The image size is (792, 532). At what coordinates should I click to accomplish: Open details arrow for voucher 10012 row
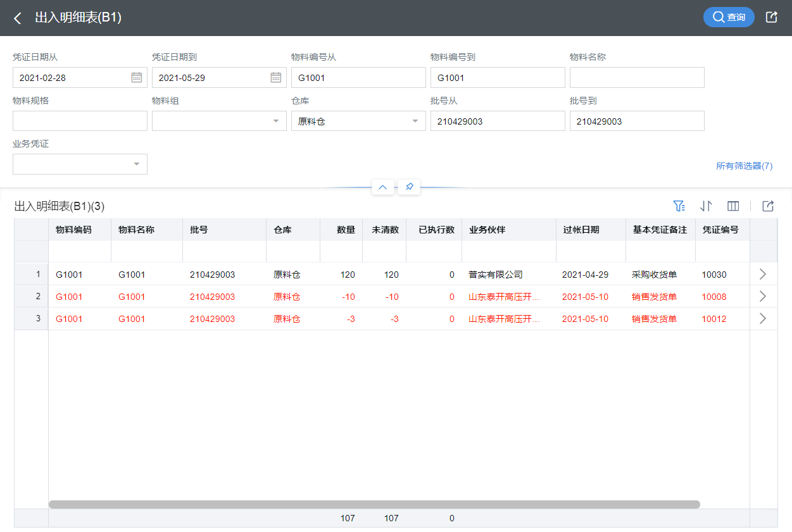[x=763, y=318]
